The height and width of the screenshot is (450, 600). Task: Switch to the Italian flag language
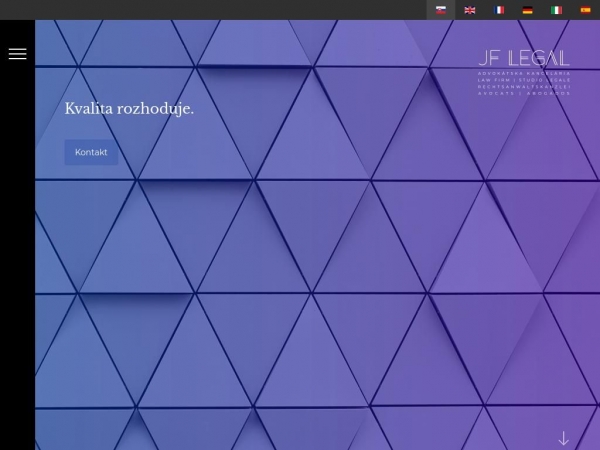tap(556, 10)
